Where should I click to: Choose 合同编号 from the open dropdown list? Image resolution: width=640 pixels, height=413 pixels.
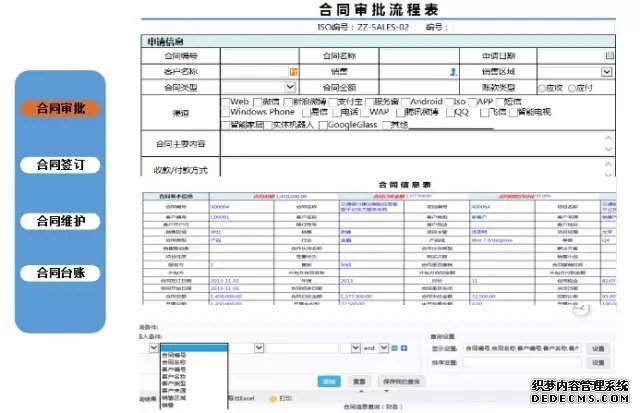(x=174, y=355)
